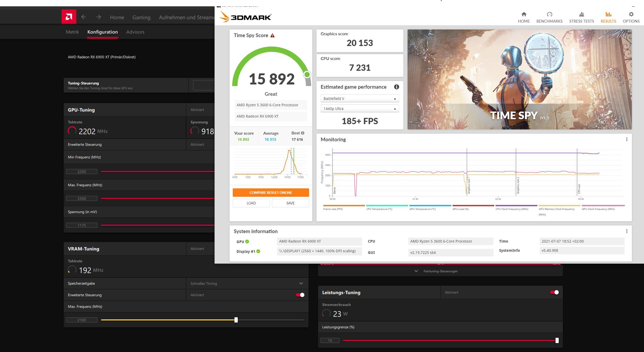Toggle the Leistungs-Tuning switch
This screenshot has width=644, height=352.
(554, 292)
